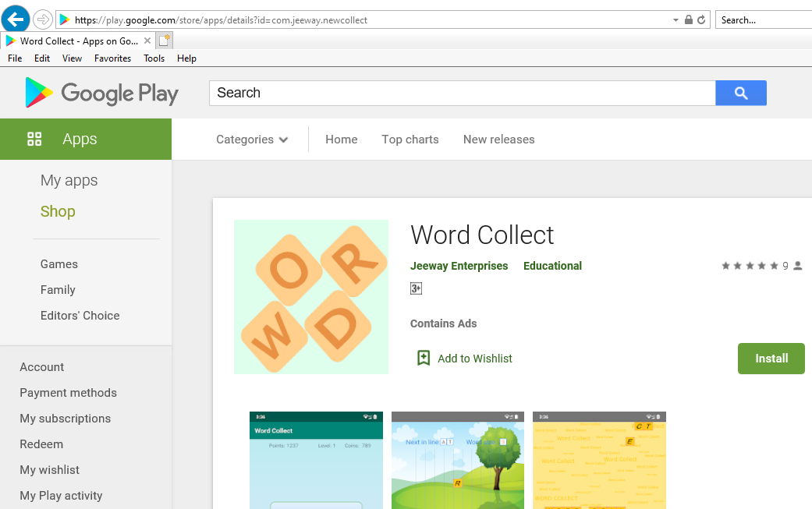812x509 pixels.
Task: Open the Tools menu
Action: 154,58
